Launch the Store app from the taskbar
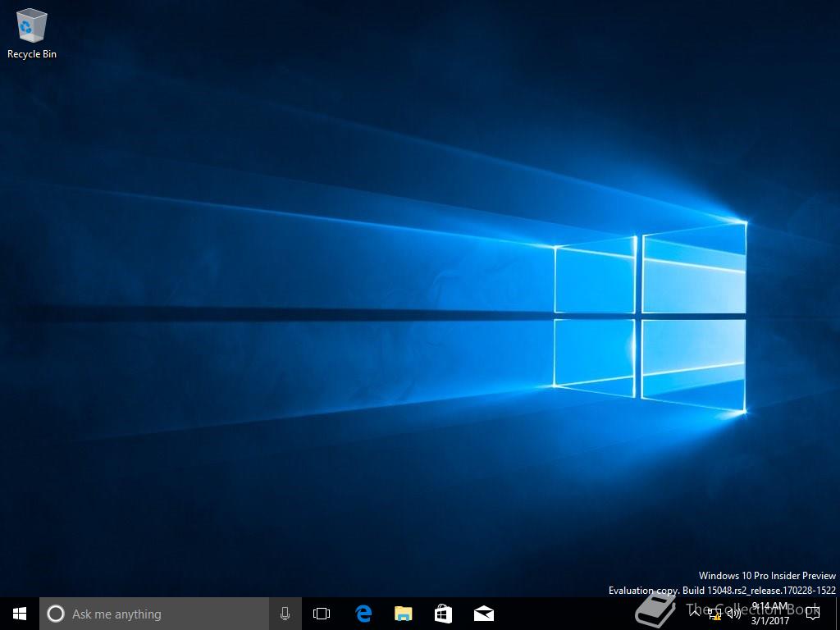This screenshot has height=630, width=840. pos(444,614)
